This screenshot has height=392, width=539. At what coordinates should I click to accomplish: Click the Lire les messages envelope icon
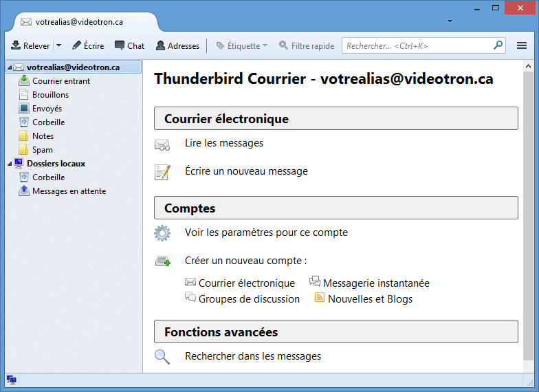tap(162, 144)
